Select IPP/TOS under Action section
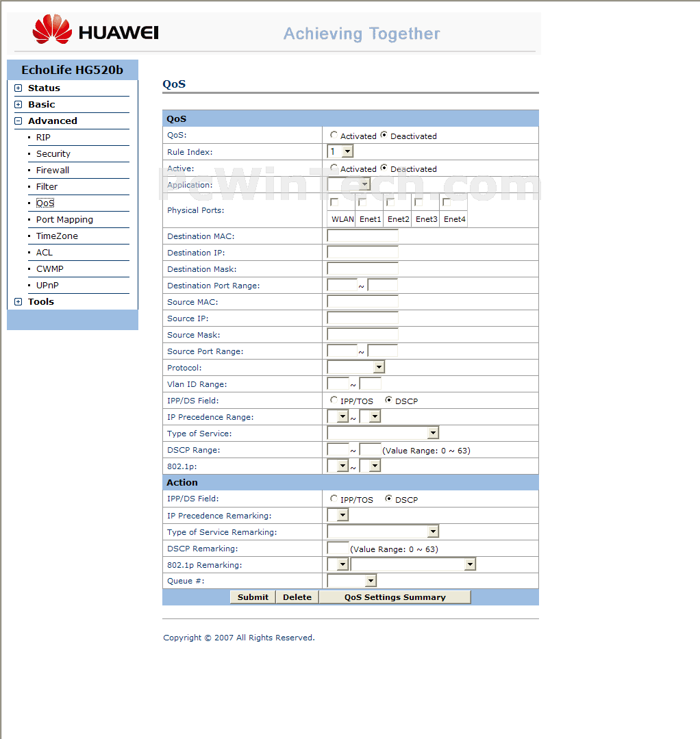Viewport: 700px width, 739px height. click(x=334, y=498)
